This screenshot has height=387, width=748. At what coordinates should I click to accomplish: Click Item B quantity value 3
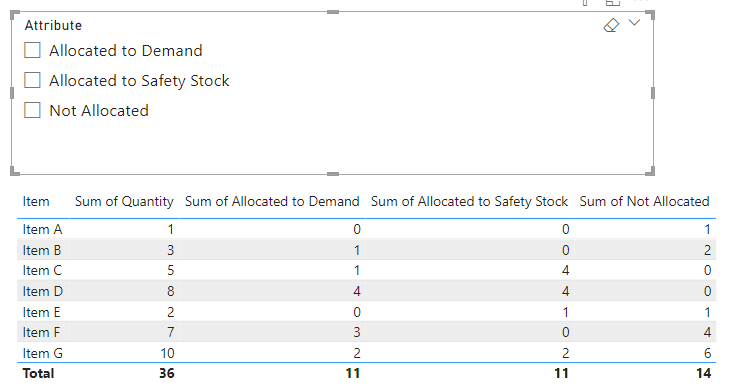point(171,250)
